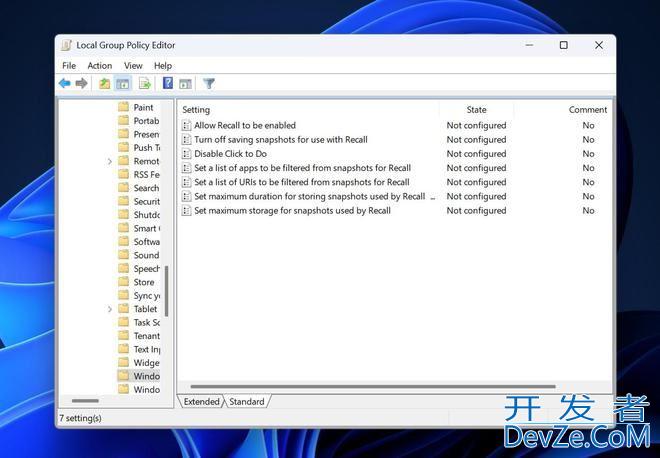The width and height of the screenshot is (660, 458).
Task: Select the highlighted Windo tree folder
Action: click(146, 376)
